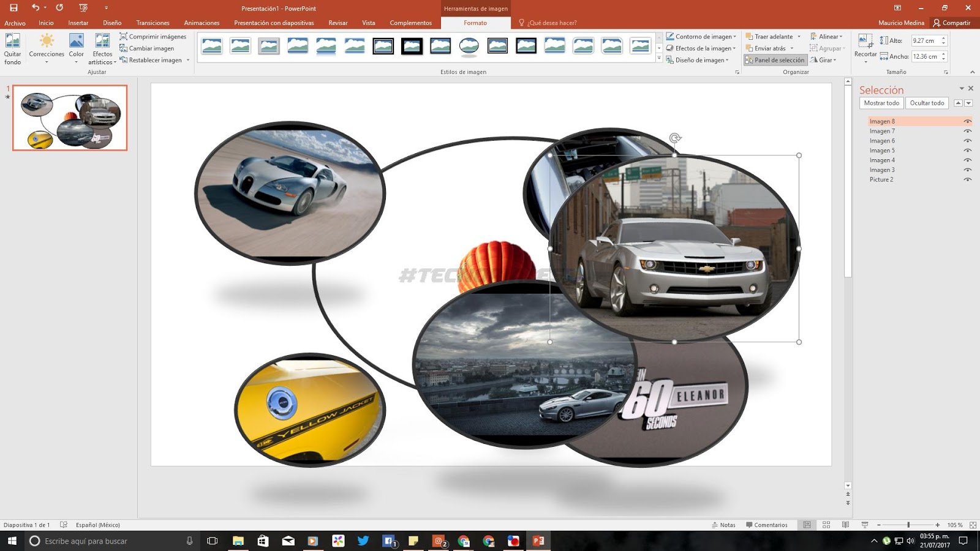Viewport: 980px width, 551px height.
Task: Click Panel de selección to close the pane
Action: 775,59
